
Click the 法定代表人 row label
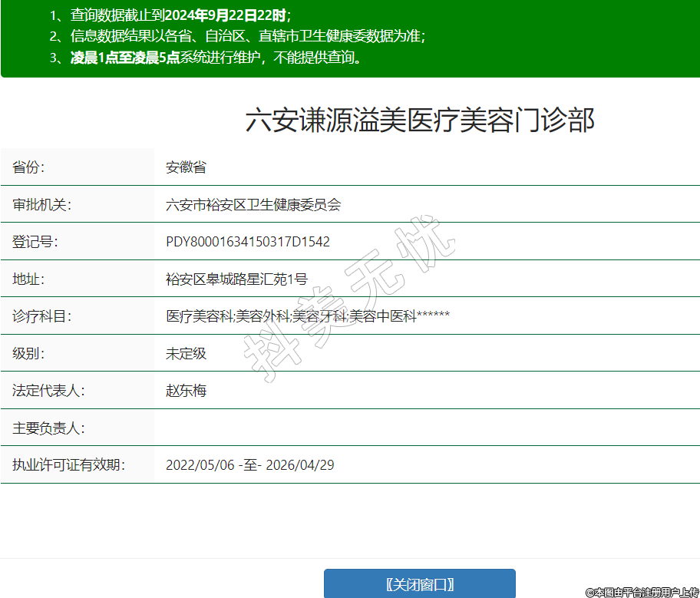point(48,391)
